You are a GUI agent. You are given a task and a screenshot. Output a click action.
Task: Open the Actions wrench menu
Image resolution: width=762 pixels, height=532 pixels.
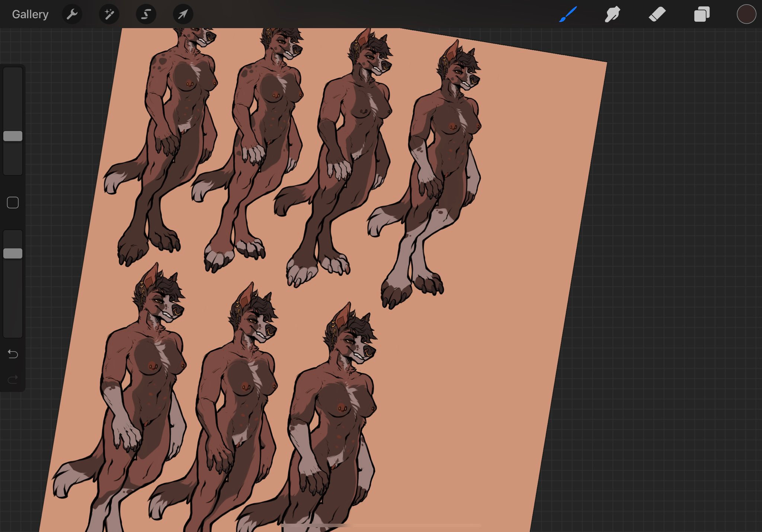coord(72,14)
